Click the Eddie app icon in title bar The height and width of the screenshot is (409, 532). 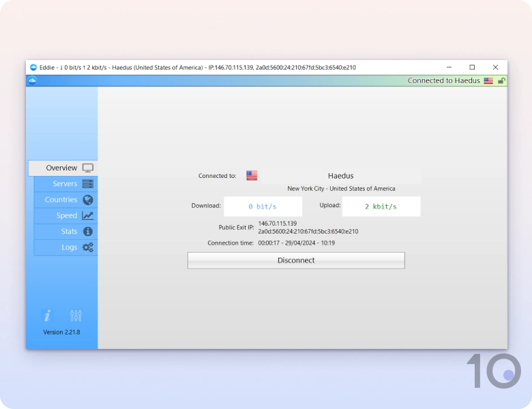[33, 67]
